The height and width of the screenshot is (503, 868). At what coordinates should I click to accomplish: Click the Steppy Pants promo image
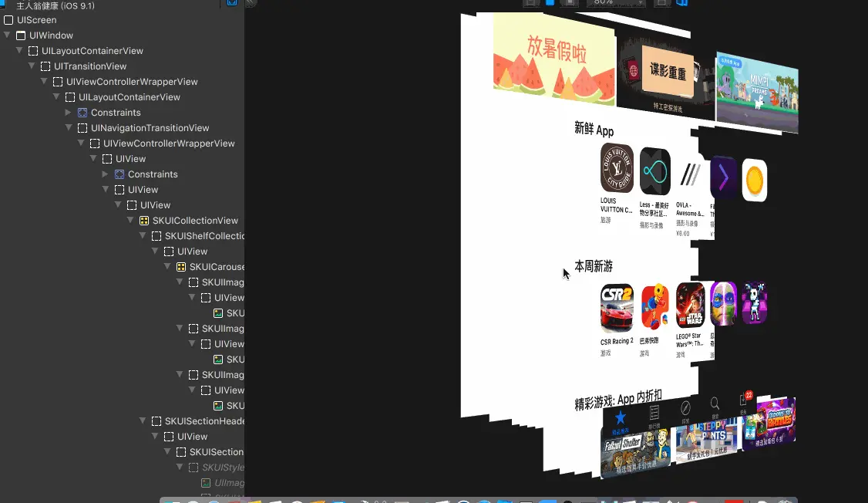707,440
